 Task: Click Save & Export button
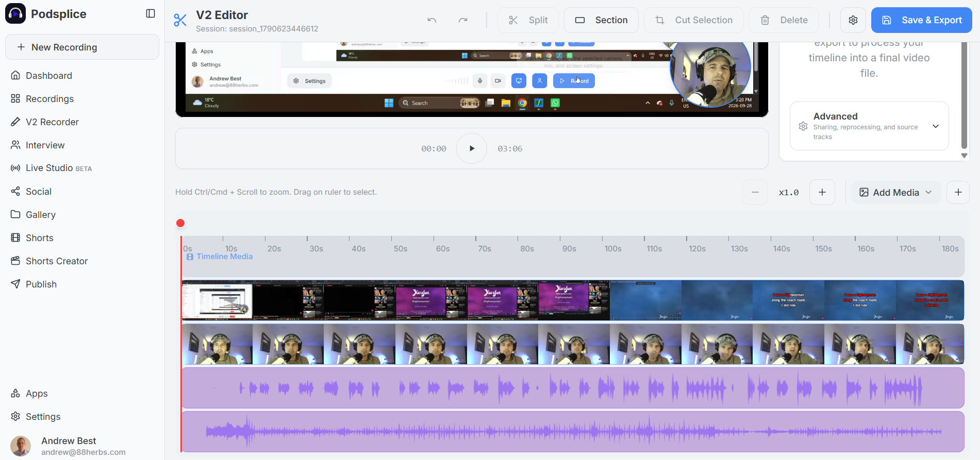(922, 20)
